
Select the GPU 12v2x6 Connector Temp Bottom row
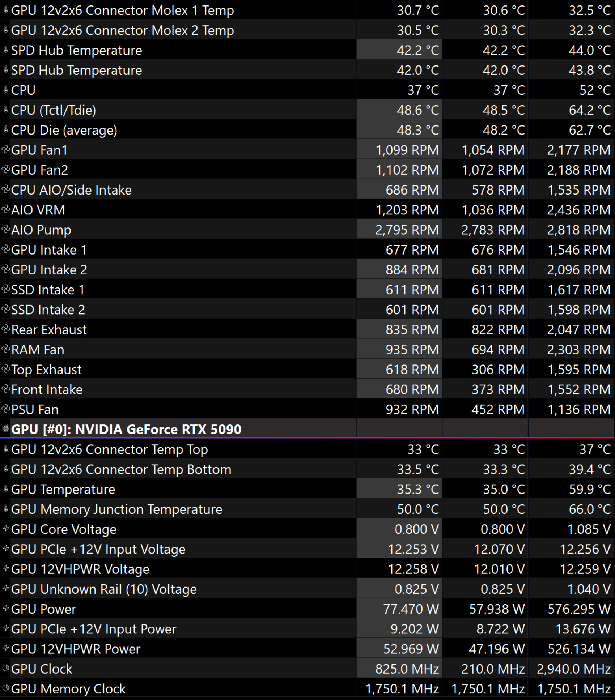click(x=307, y=469)
